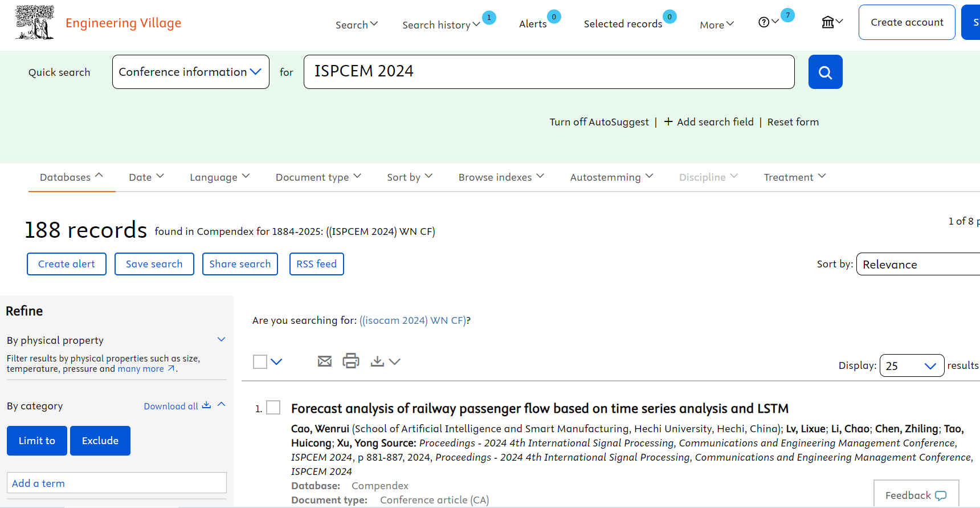Click the Download all link

171,406
